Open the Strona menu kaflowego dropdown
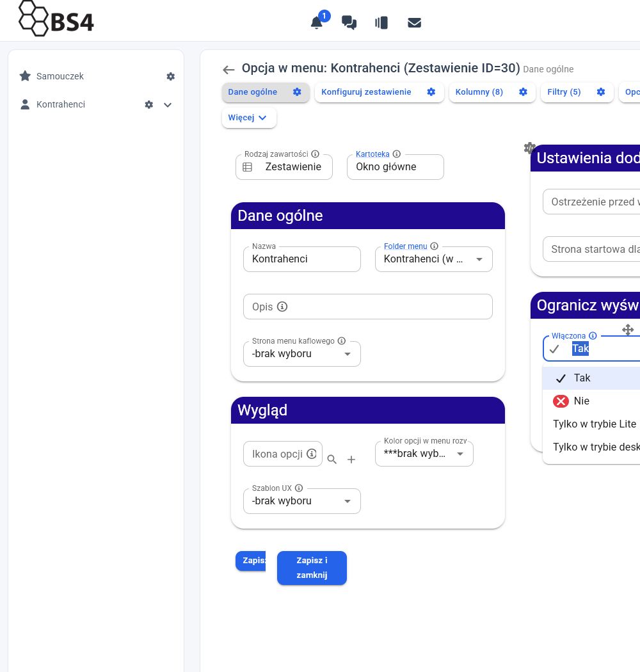This screenshot has height=672, width=640. tap(302, 353)
